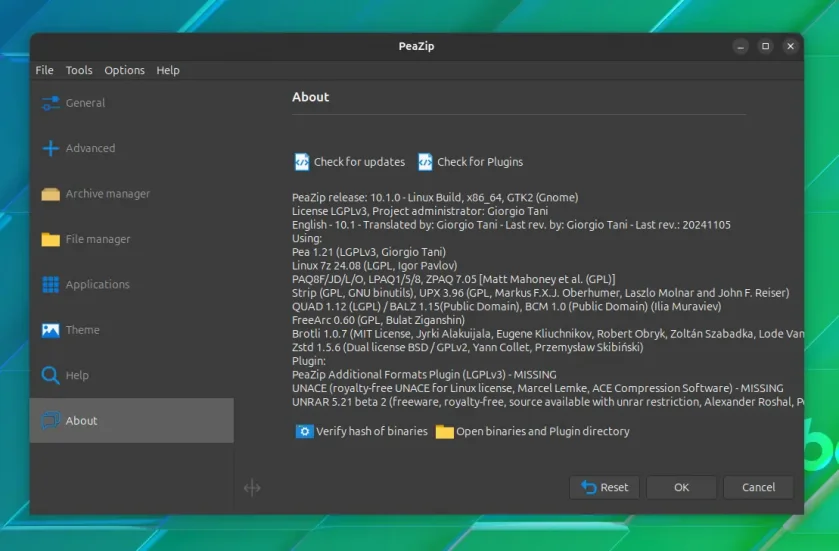The height and width of the screenshot is (551, 840).
Task: Click the Reset undo arrow icon
Action: pos(588,487)
